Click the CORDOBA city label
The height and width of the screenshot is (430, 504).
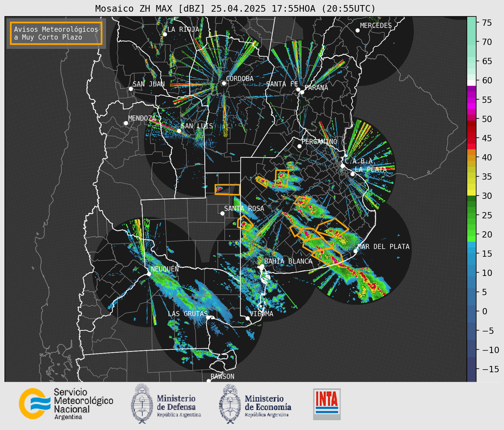240,79
